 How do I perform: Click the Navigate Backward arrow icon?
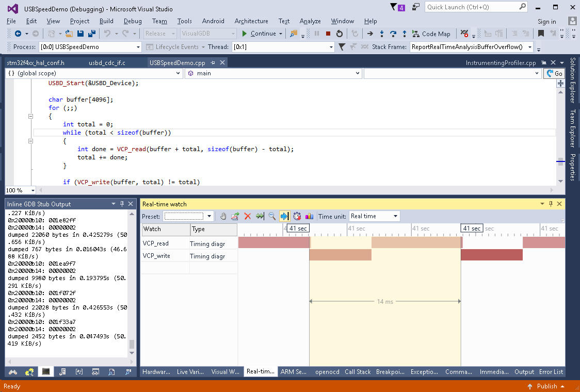pos(18,34)
